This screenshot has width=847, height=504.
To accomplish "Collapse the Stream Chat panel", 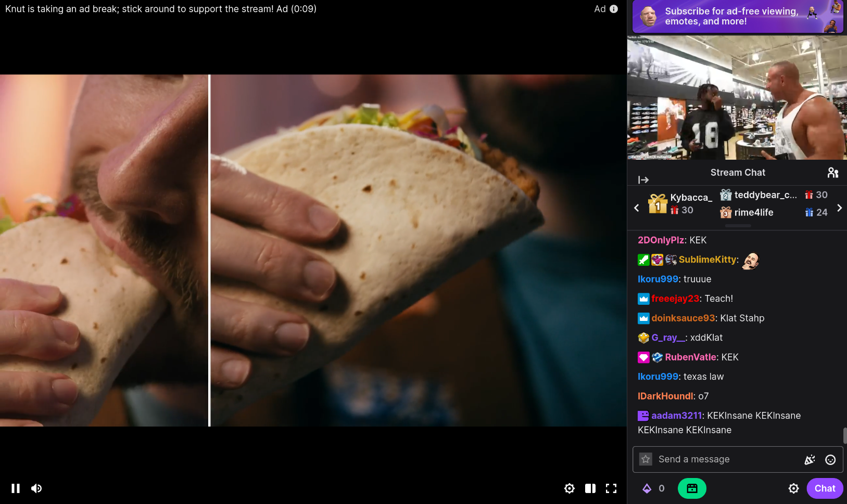I will coord(643,179).
